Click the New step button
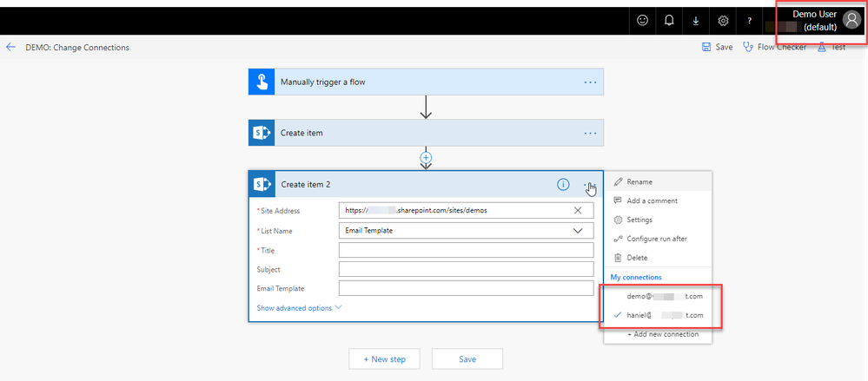The height and width of the screenshot is (381, 868). pos(384,359)
